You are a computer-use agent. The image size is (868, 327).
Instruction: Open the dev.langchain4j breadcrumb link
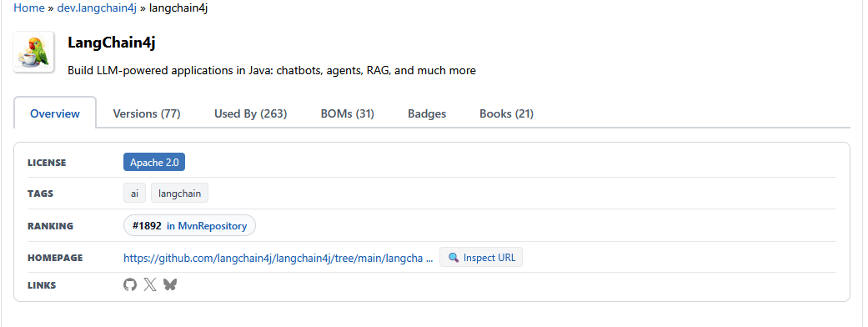97,8
